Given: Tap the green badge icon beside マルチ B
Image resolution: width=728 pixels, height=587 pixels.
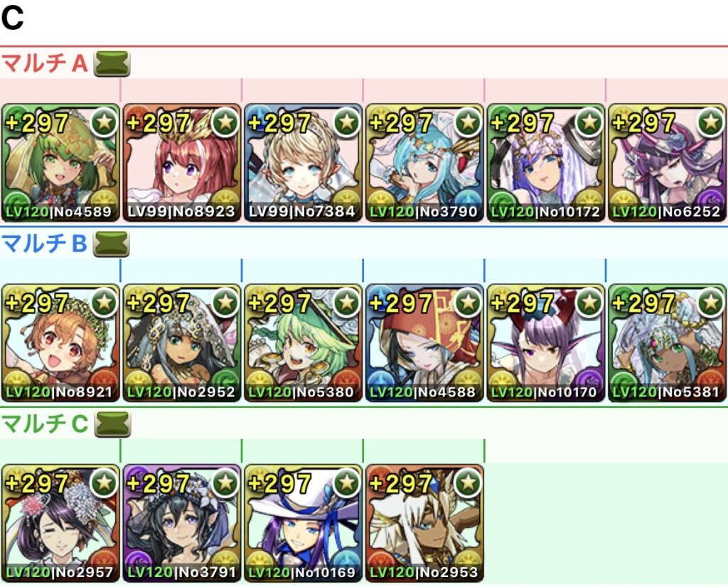Looking at the screenshot, I should click(x=112, y=244).
